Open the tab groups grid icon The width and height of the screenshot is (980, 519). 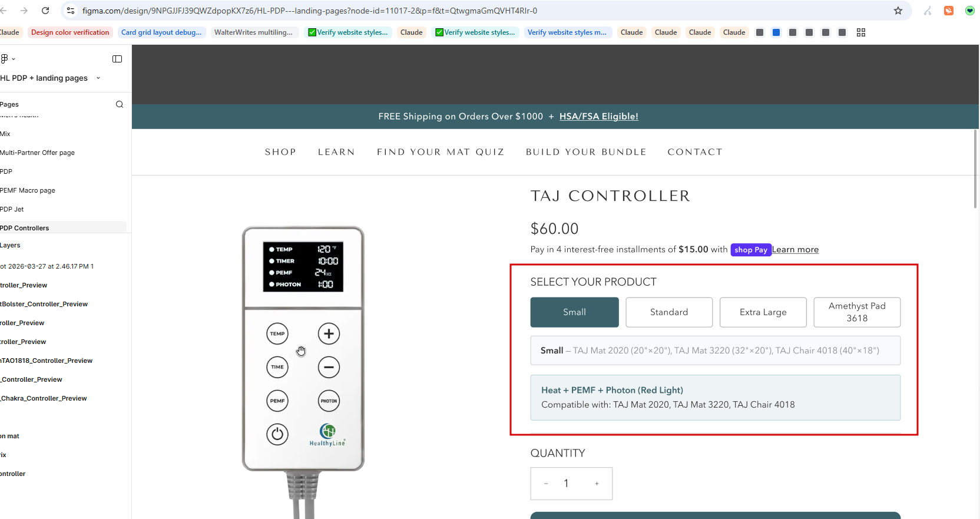(861, 32)
